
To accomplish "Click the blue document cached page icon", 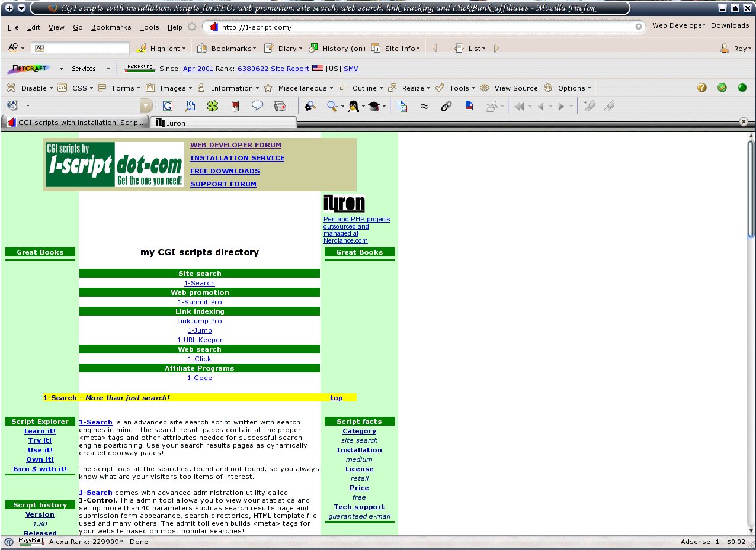I will tap(469, 106).
